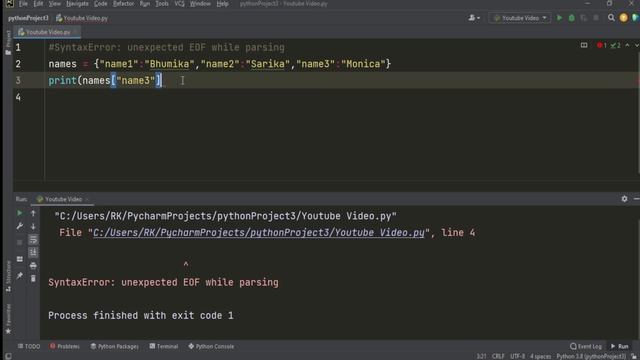Click the Stop square in top toolbar
The height and width of the screenshot is (360, 640).
pyautogui.click(x=596, y=18)
